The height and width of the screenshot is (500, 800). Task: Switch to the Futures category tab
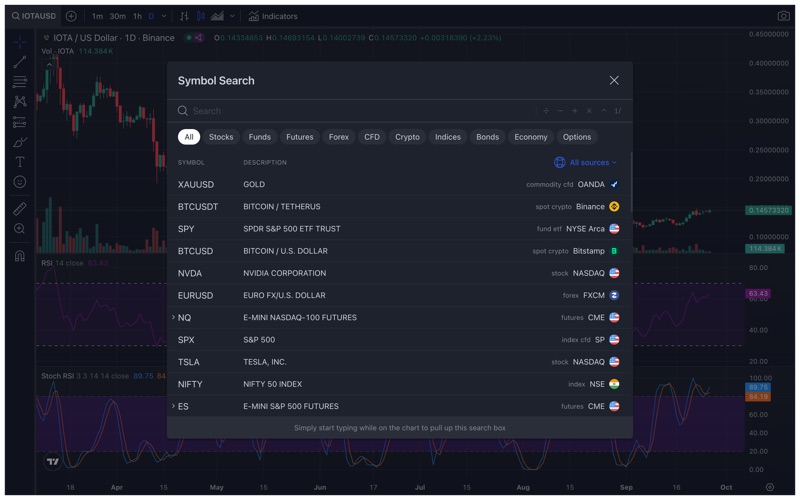pos(299,137)
